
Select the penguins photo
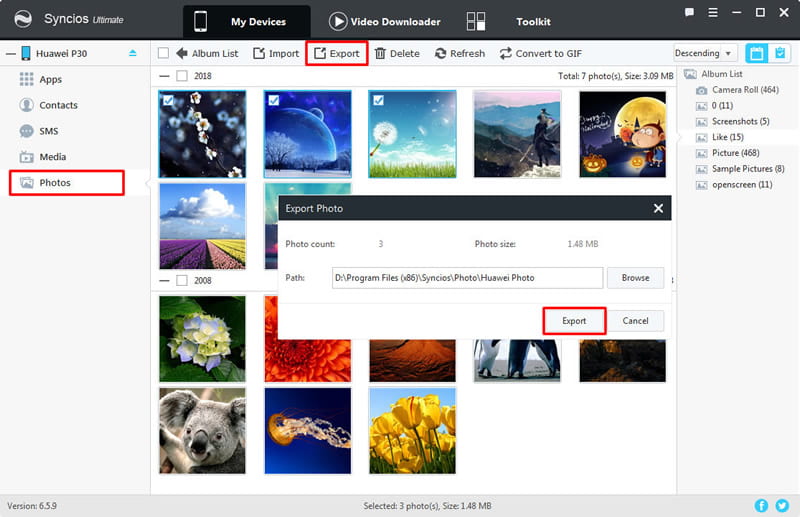pos(517,360)
